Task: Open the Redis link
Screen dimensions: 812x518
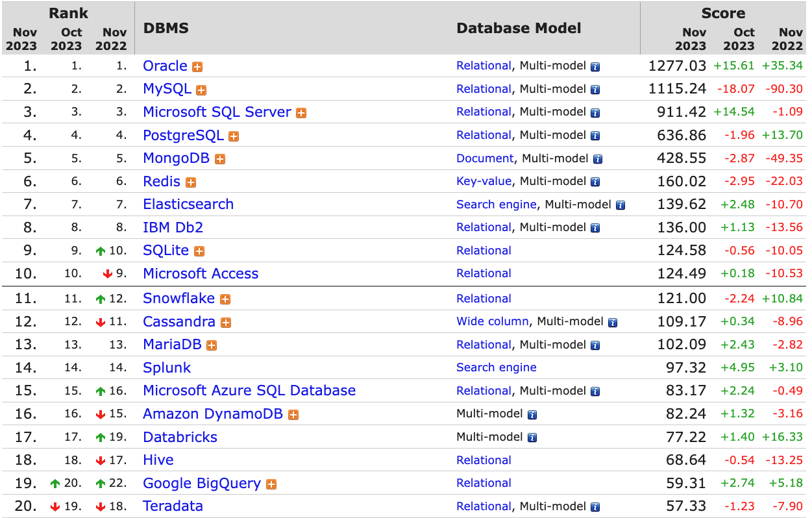Action: coord(162,181)
